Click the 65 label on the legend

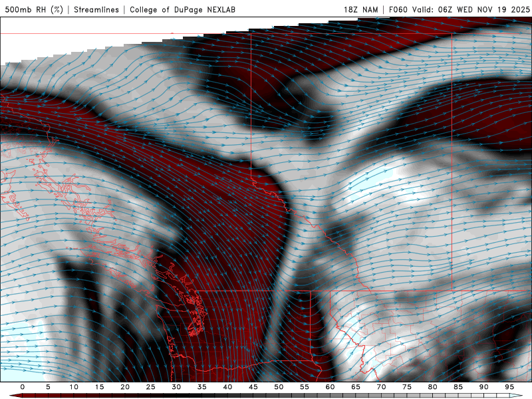(x=356, y=387)
